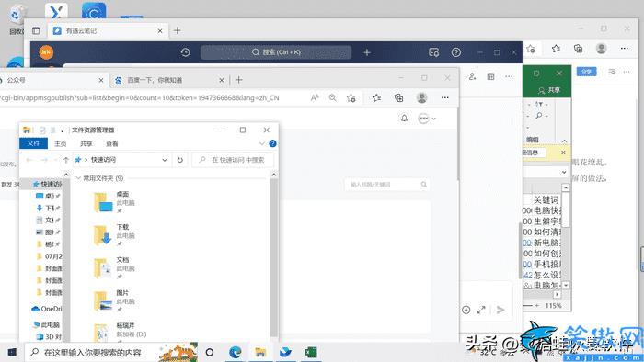Click the title/keyword search field on 公众号 page

[387, 185]
